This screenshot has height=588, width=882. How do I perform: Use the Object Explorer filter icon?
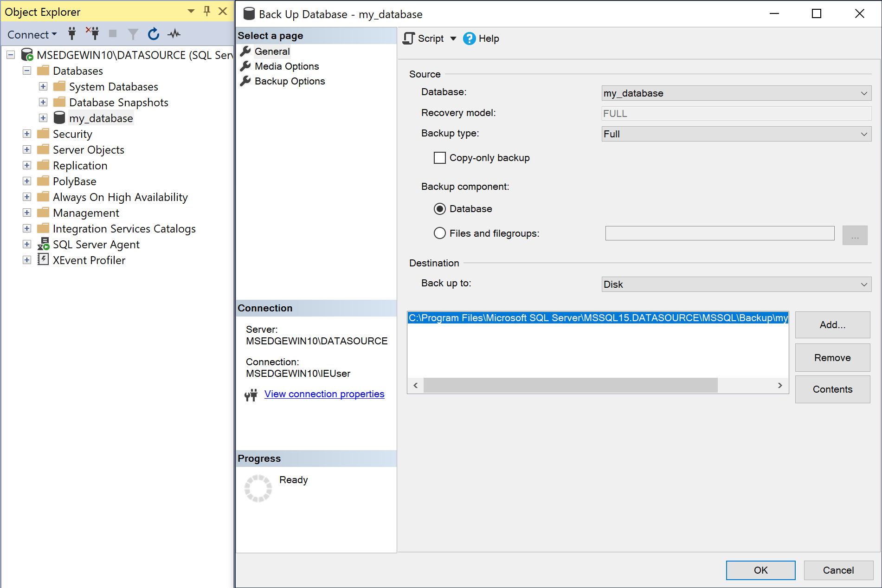point(133,33)
